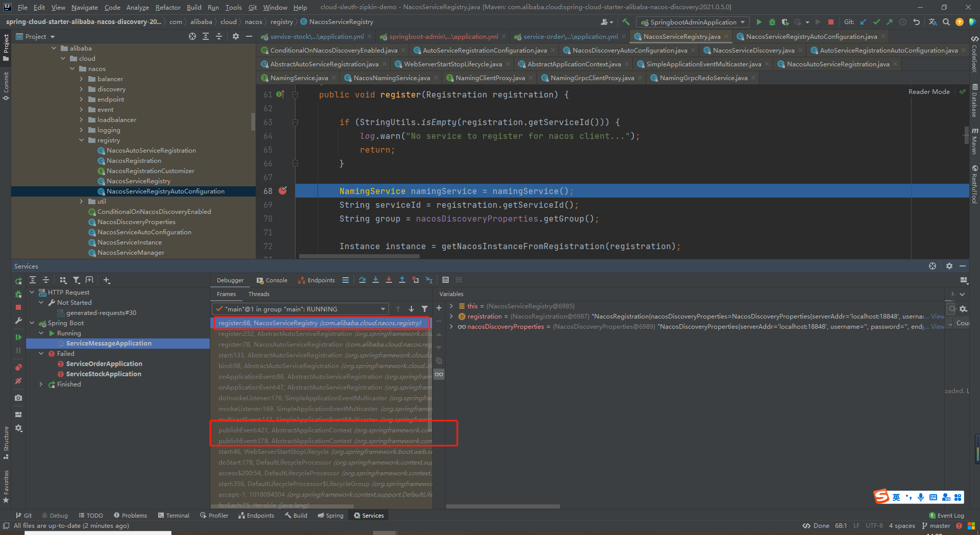
Task: Click the registry breadcrumb in the navigation bar
Action: pyautogui.click(x=281, y=21)
